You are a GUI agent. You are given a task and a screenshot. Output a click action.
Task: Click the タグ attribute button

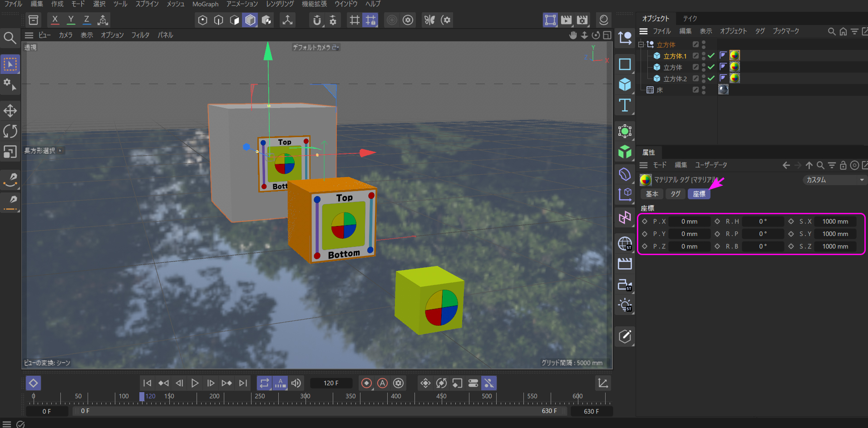tap(676, 194)
